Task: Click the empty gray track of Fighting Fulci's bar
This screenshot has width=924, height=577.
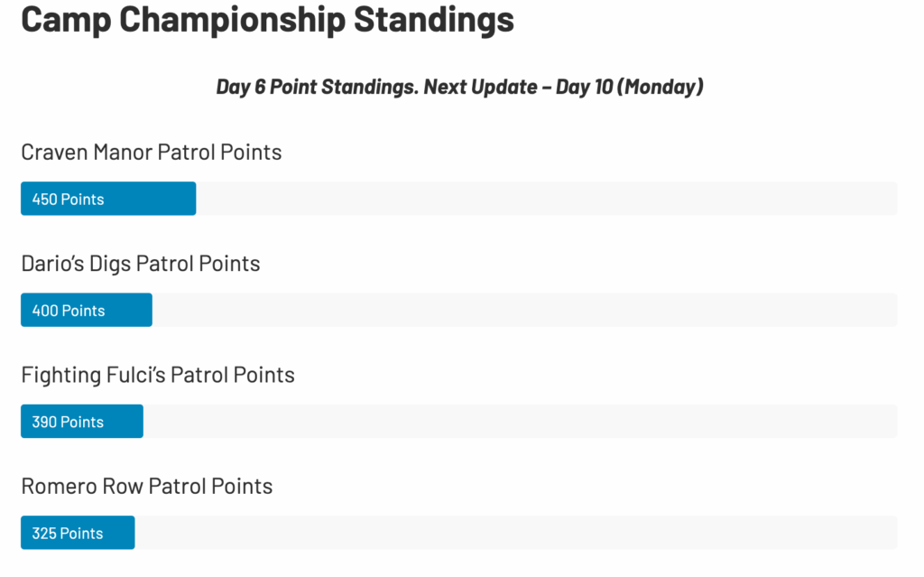Action: click(x=521, y=422)
